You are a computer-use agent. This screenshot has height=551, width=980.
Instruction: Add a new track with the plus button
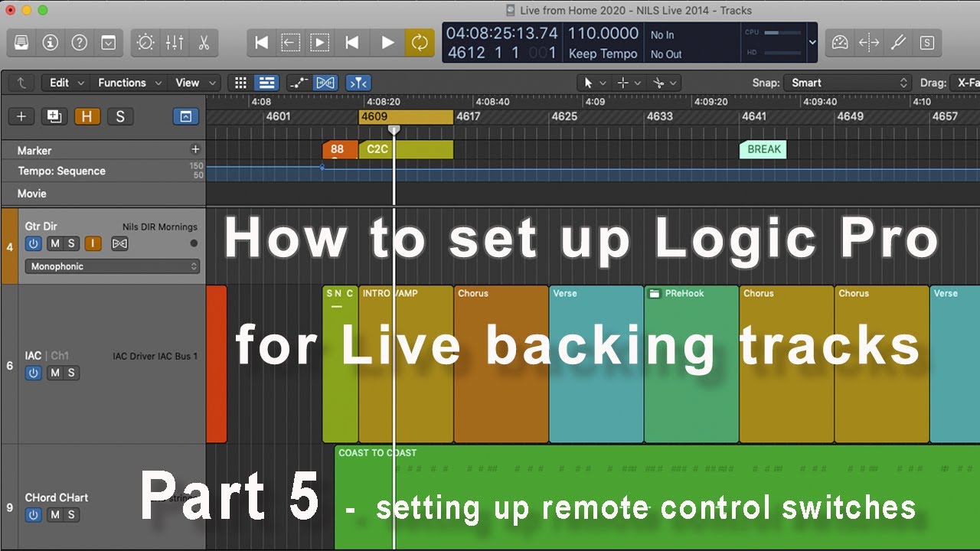[x=21, y=116]
